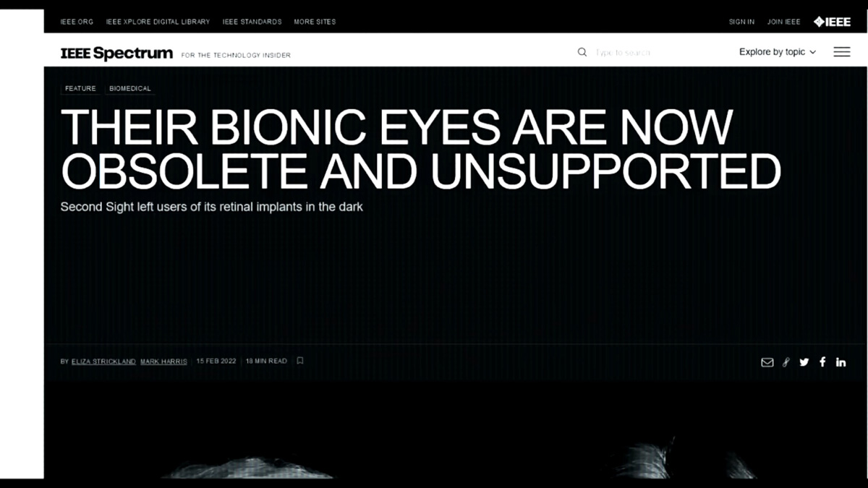
Task: Click the subtitle about Second Sight
Action: coord(212,207)
